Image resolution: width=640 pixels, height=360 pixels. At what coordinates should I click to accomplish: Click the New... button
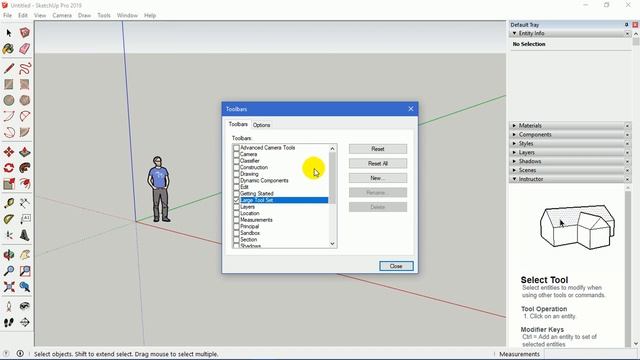(x=378, y=178)
